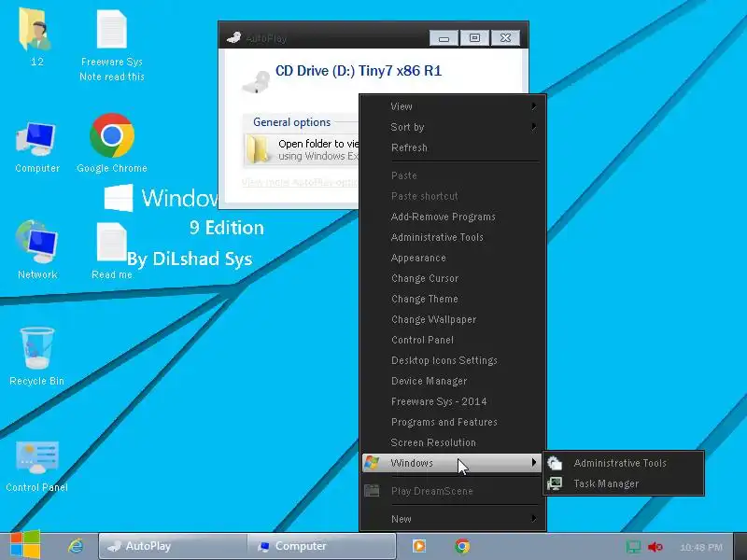Minimize the AutoPlay window
The height and width of the screenshot is (560, 747).
[x=444, y=38]
